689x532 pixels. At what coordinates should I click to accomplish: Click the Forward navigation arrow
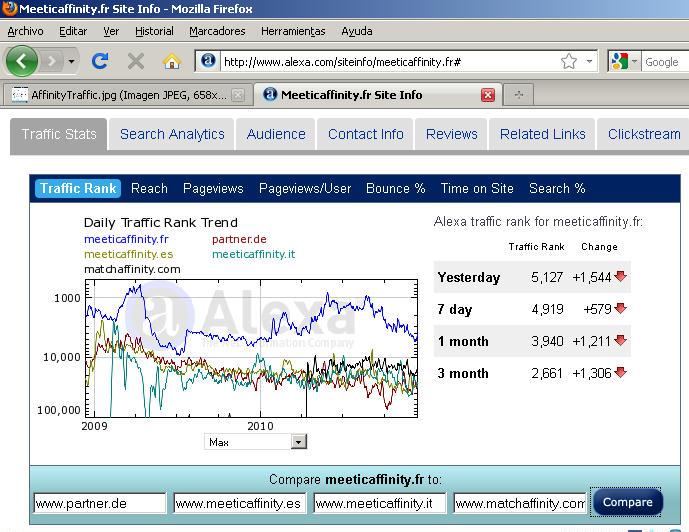coord(52,61)
